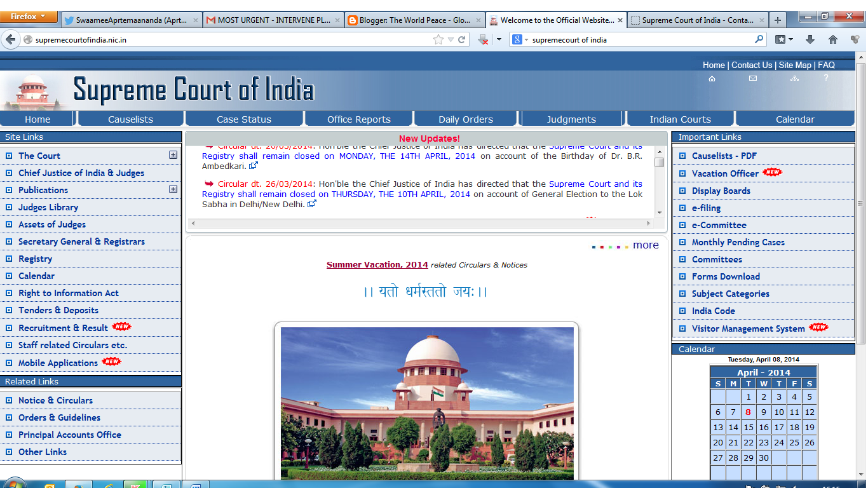Viewport: 868px width, 488px height.
Task: Open the URL history dropdown arrow
Action: coord(451,39)
